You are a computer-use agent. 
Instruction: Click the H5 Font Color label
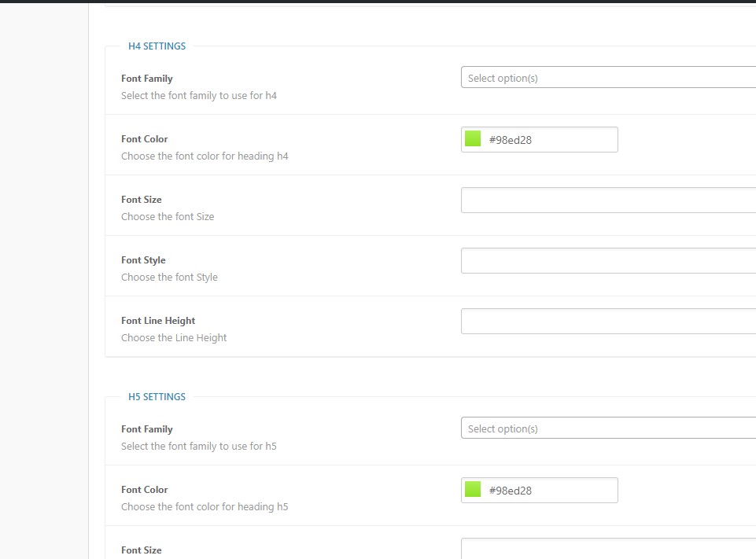point(145,490)
